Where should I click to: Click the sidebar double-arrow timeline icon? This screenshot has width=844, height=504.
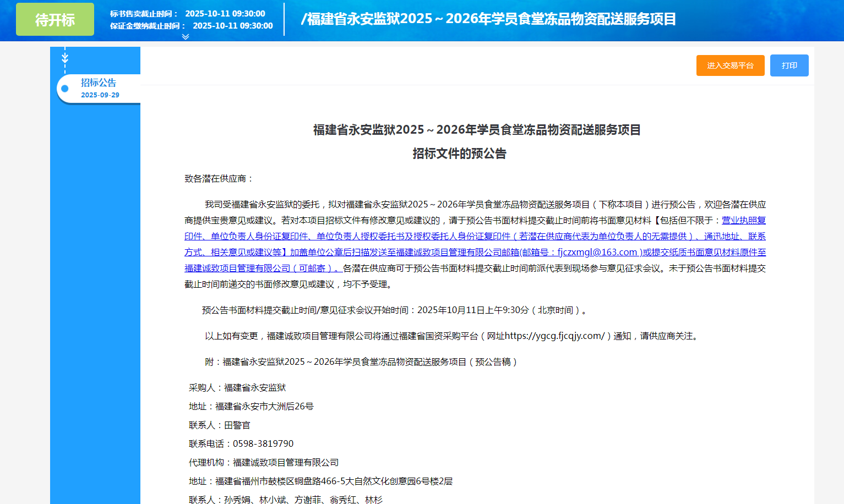click(x=65, y=58)
